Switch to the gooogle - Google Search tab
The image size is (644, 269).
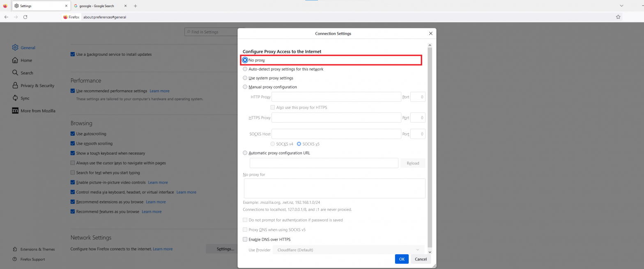pos(97,6)
